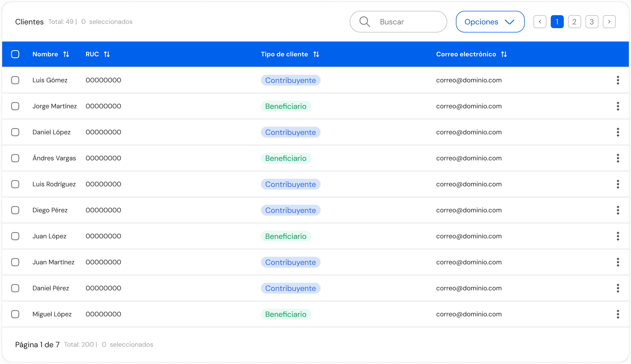Switch to page 3

592,22
